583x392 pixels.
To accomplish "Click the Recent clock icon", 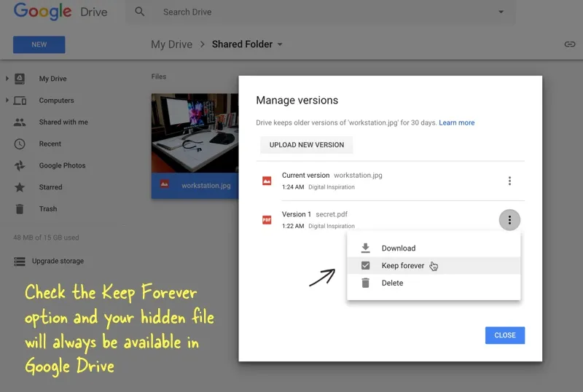I will coord(20,144).
